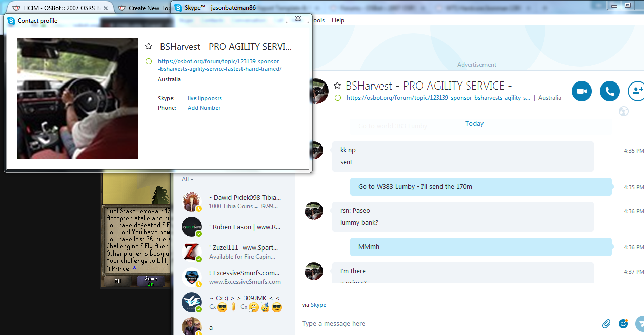Screen dimensions: 644x335
Task: Click the Zuzel111 red Z avatar
Action: tap(192, 252)
